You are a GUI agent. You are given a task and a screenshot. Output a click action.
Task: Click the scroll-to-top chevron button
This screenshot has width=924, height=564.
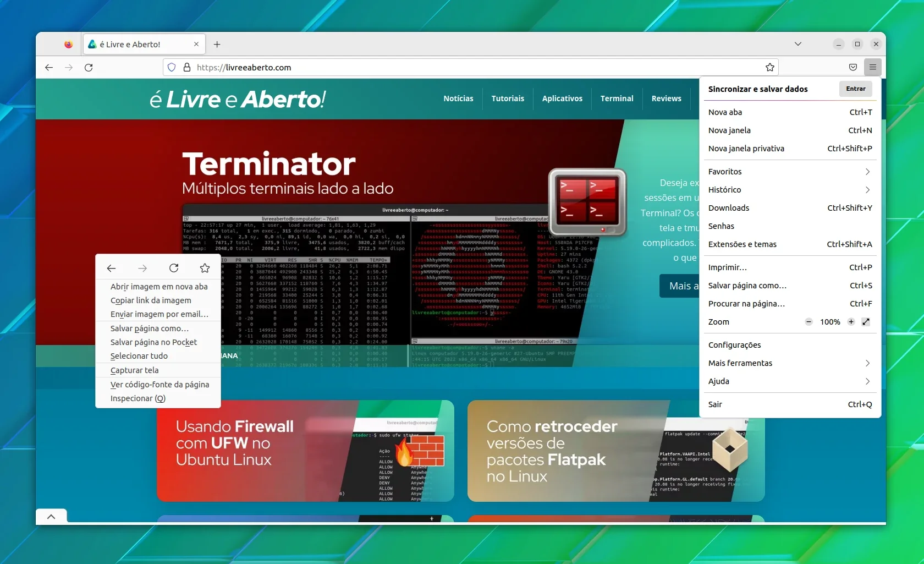tap(51, 517)
